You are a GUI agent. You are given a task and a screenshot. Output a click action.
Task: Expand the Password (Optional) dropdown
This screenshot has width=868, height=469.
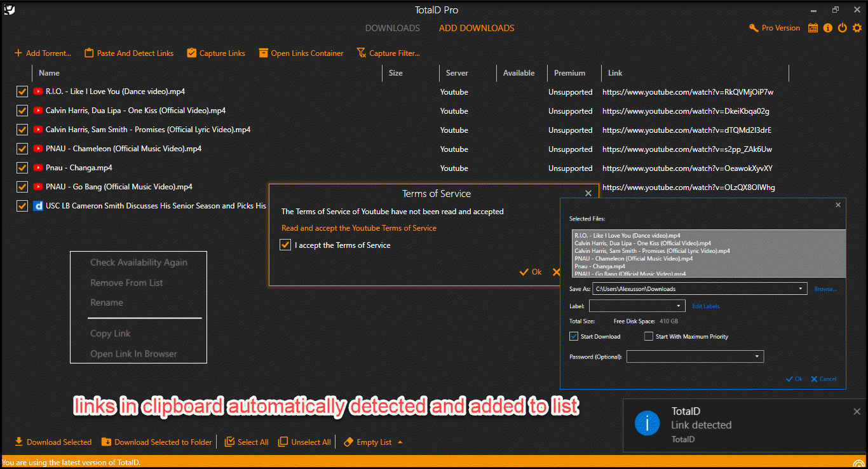pyautogui.click(x=757, y=357)
